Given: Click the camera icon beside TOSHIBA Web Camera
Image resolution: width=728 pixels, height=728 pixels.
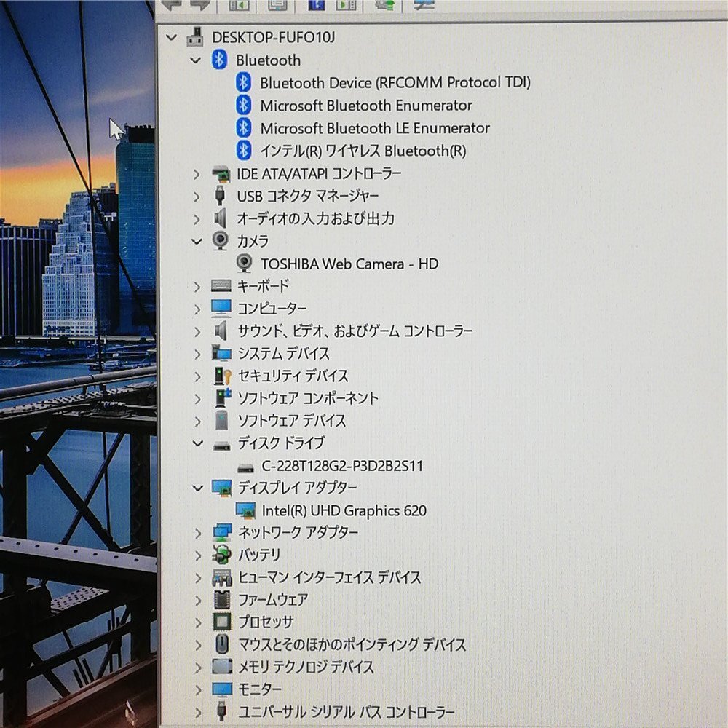Looking at the screenshot, I should pos(245,264).
